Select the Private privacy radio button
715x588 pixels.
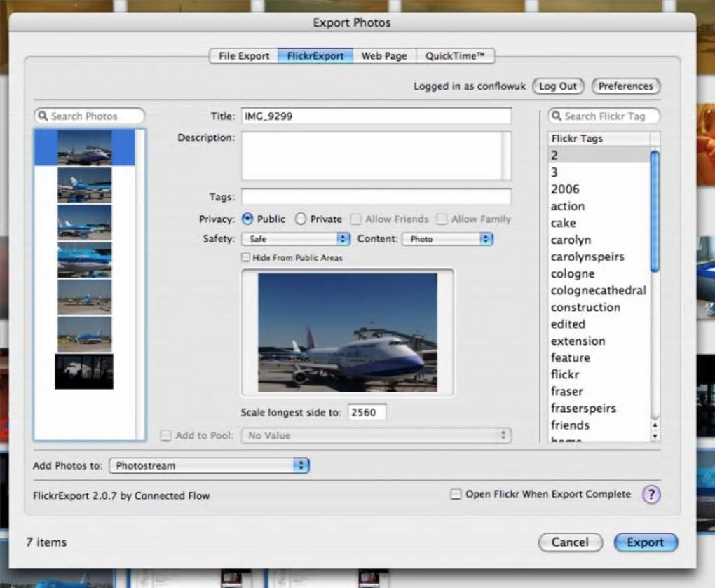pyautogui.click(x=301, y=219)
